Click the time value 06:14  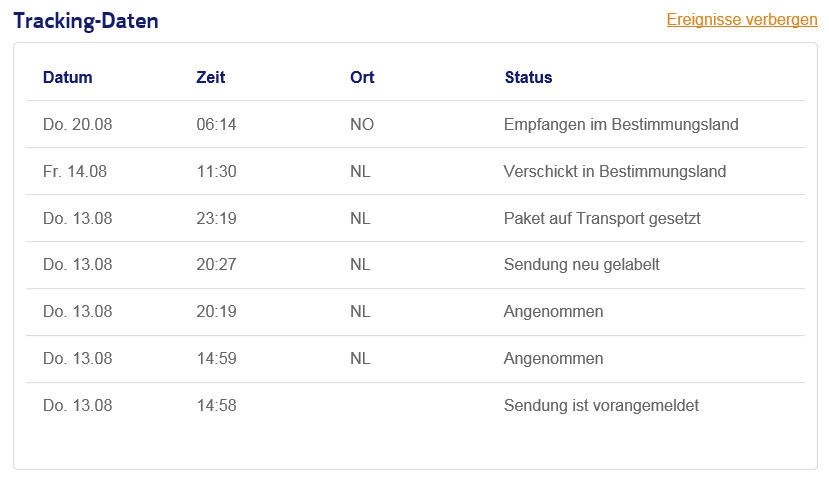pos(216,125)
